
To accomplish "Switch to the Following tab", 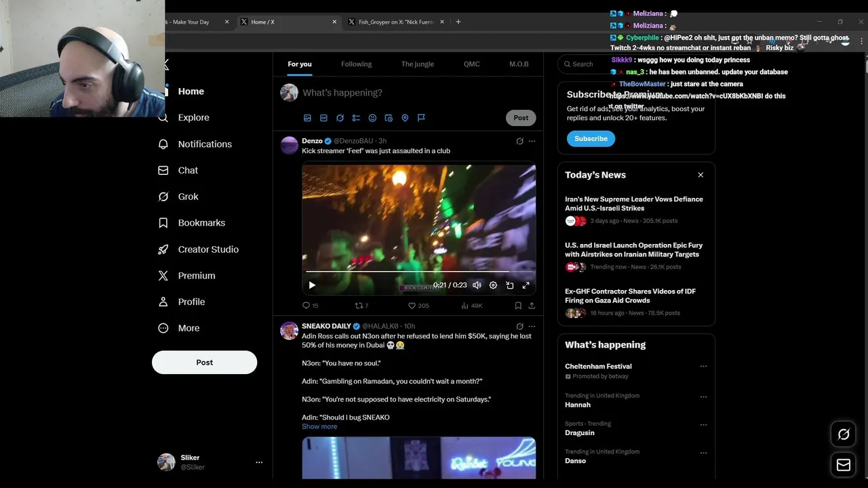I will tap(356, 64).
